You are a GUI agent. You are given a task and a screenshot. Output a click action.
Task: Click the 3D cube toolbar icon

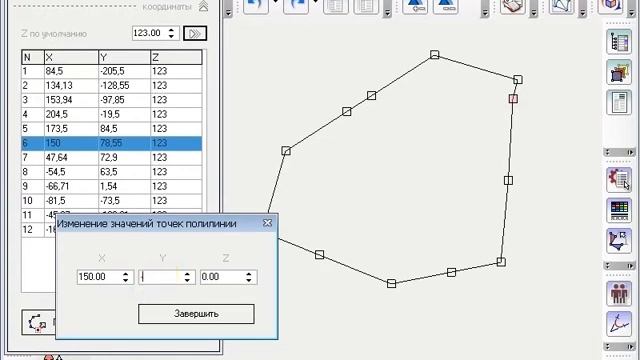click(x=611, y=6)
